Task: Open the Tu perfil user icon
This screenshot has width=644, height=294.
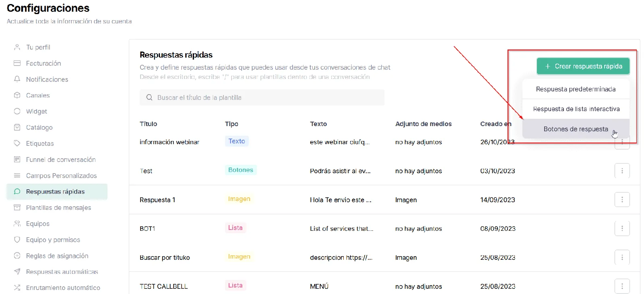Action: 17,47
